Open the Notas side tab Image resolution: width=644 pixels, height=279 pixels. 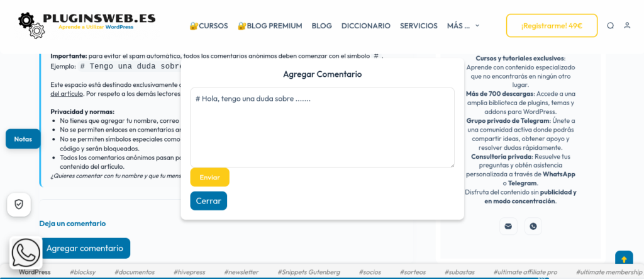pos(23,139)
